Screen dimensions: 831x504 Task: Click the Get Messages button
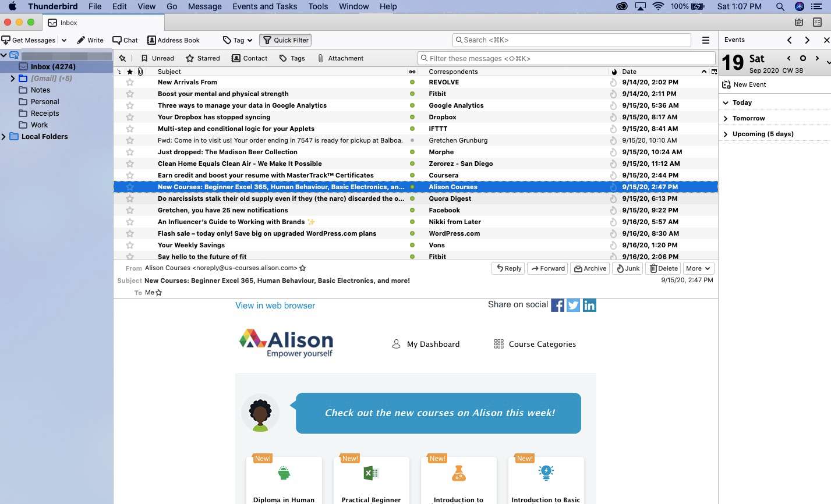click(29, 40)
